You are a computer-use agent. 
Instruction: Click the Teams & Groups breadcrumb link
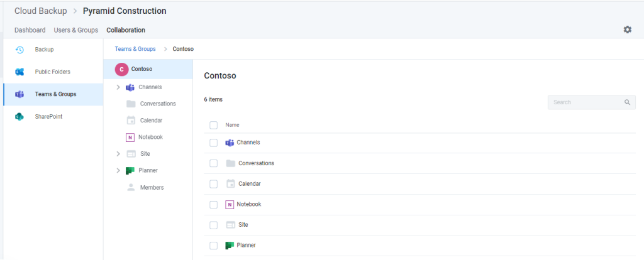[135, 49]
